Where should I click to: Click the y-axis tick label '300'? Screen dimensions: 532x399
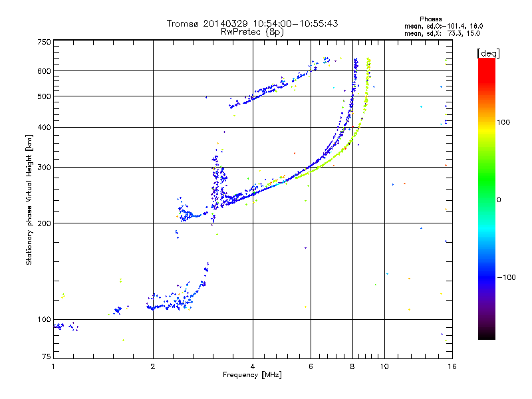click(44, 168)
